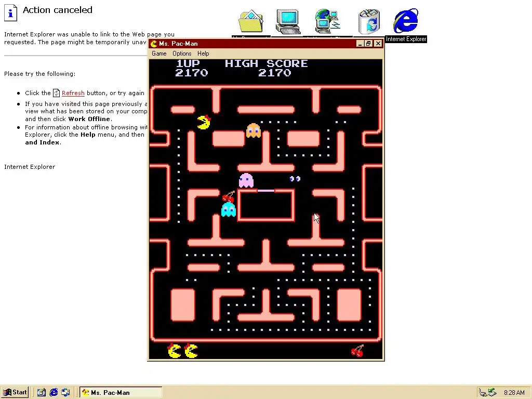Open the My Computer desktop icon
Screen dimensions: 532x399
(288, 22)
